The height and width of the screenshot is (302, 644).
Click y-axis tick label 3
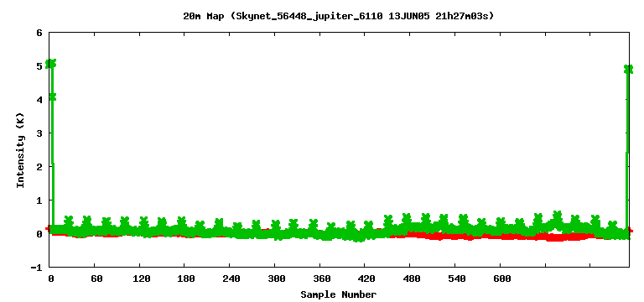tap(39, 133)
